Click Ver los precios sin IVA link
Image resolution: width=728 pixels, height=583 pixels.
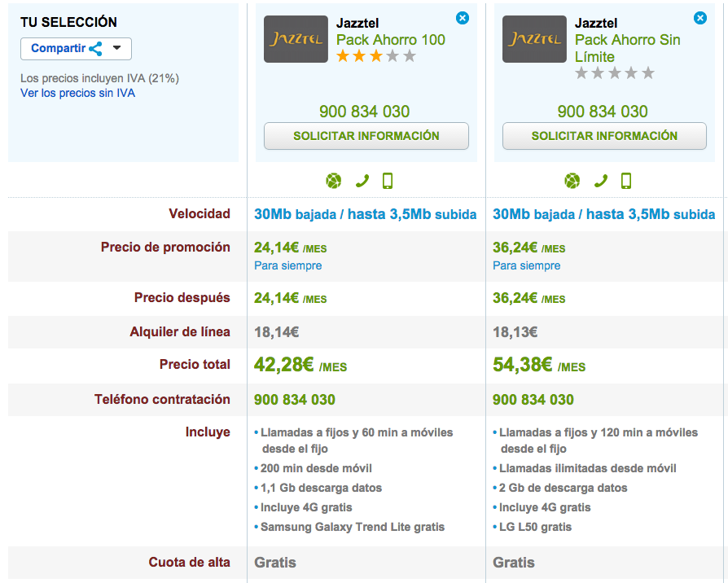pyautogui.click(x=77, y=93)
